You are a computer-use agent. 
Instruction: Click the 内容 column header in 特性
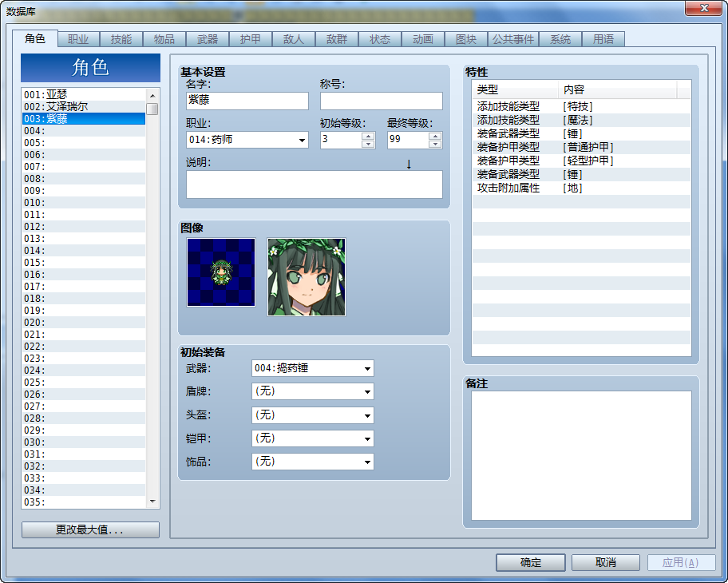coord(618,89)
